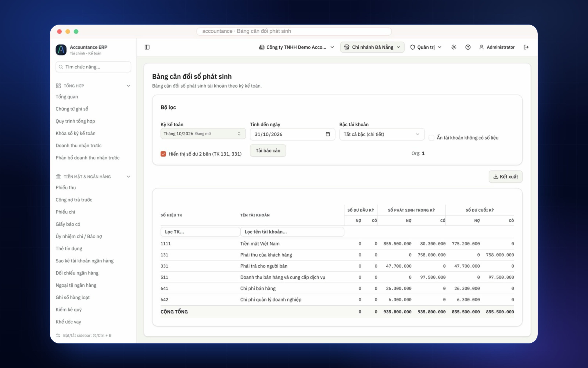Click the logout icon
The width and height of the screenshot is (588, 368).
(x=526, y=47)
